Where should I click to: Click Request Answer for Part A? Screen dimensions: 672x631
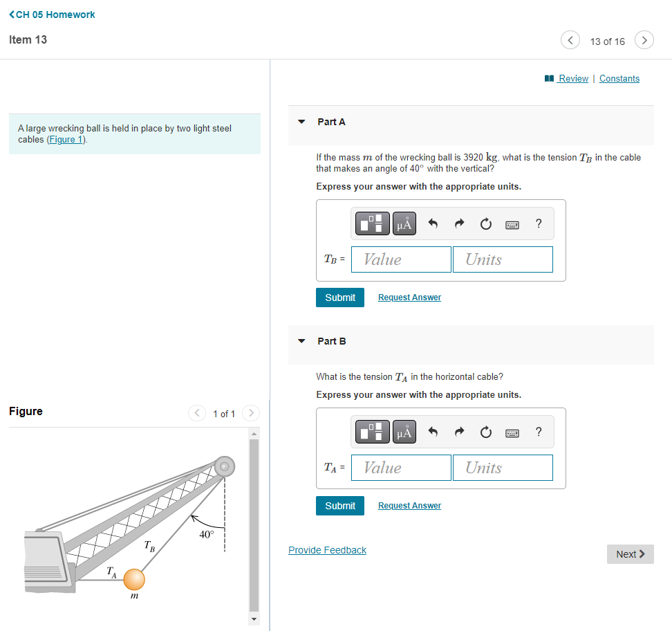tap(409, 297)
